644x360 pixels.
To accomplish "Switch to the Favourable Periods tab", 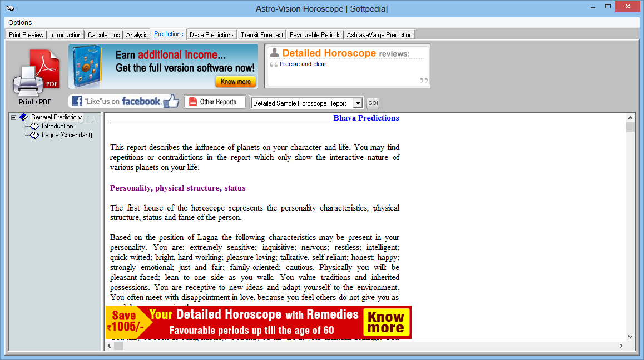I will pos(315,35).
